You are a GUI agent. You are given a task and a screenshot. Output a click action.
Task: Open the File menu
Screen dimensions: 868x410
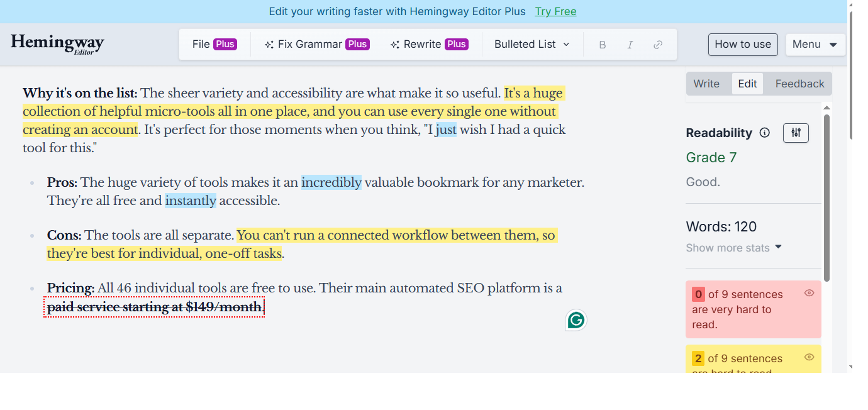tap(214, 45)
